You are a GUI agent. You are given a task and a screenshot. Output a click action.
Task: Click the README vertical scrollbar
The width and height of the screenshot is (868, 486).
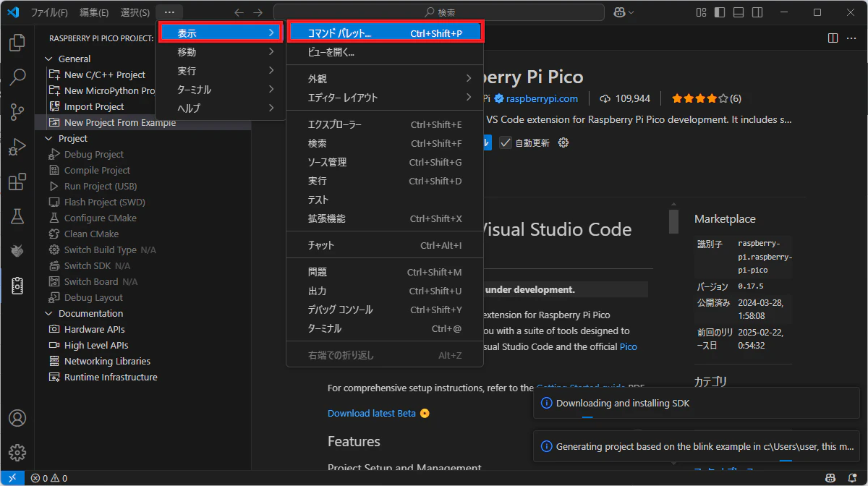coord(673,222)
